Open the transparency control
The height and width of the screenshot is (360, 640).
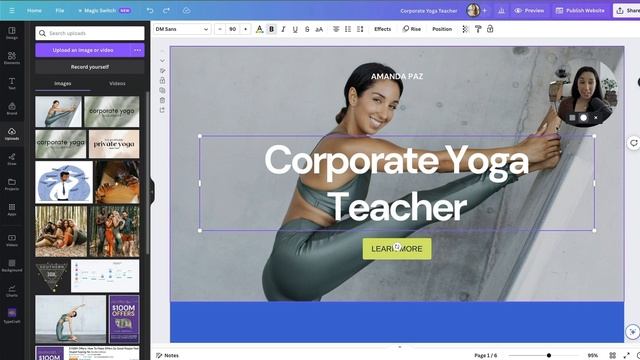click(x=465, y=29)
